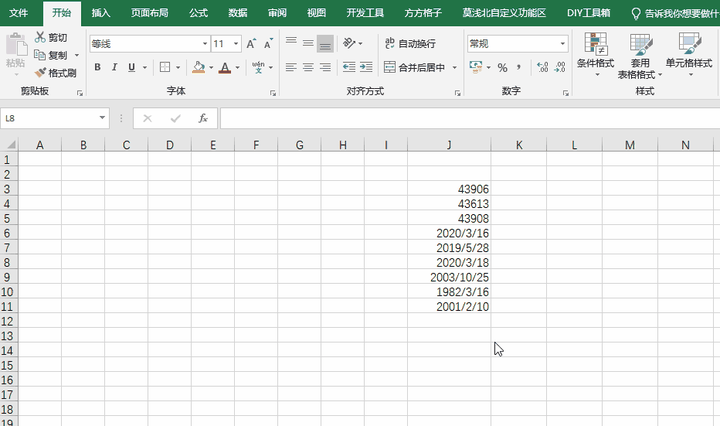Click increase decimal places icon
Screen dimensions: 720x426
pos(543,67)
